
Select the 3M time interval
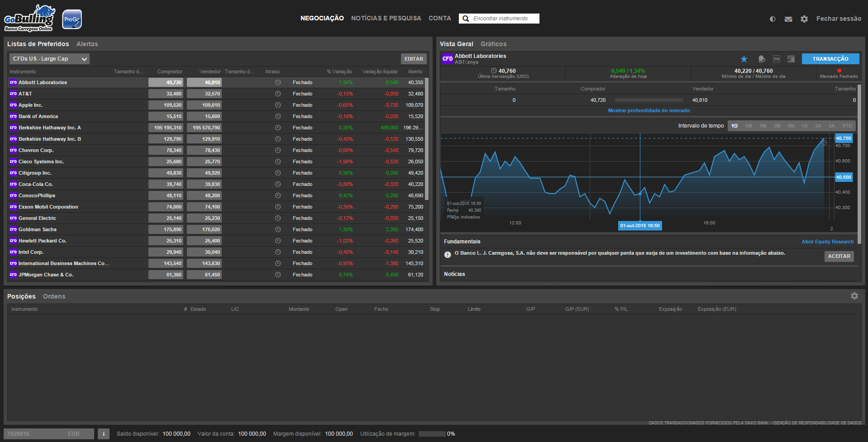pos(777,126)
